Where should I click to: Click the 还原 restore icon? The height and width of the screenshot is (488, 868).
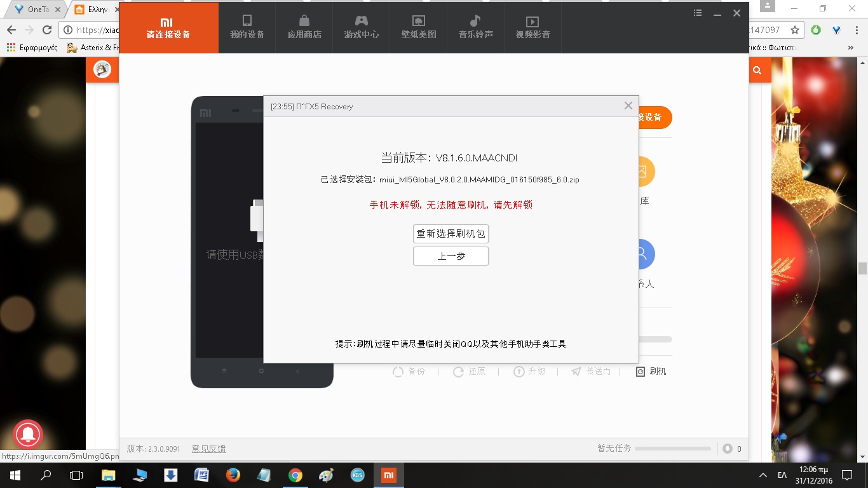tap(458, 372)
